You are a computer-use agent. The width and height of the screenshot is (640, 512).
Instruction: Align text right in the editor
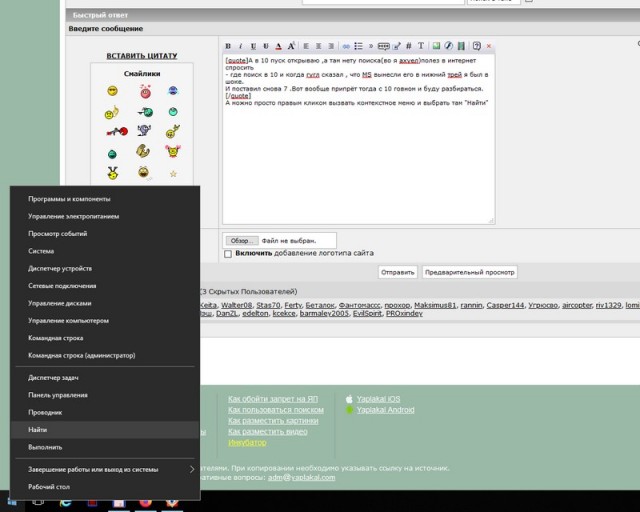tap(331, 46)
